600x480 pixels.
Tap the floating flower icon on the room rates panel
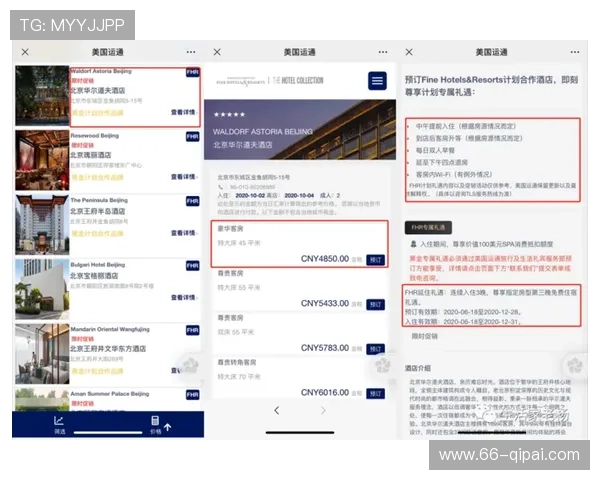pos(382,365)
